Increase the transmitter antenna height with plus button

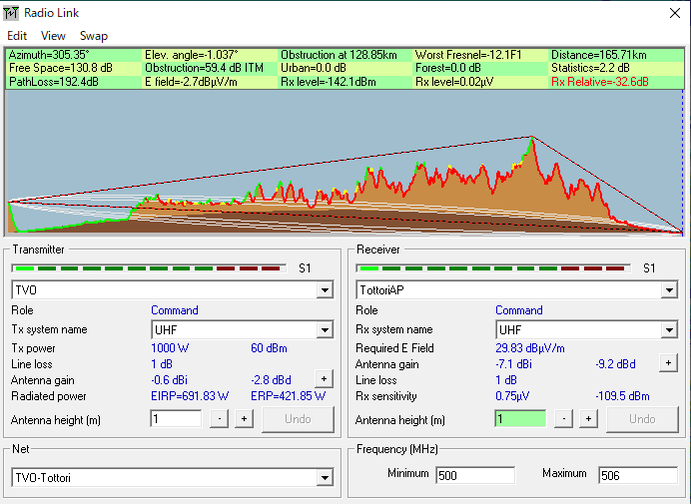(244, 419)
